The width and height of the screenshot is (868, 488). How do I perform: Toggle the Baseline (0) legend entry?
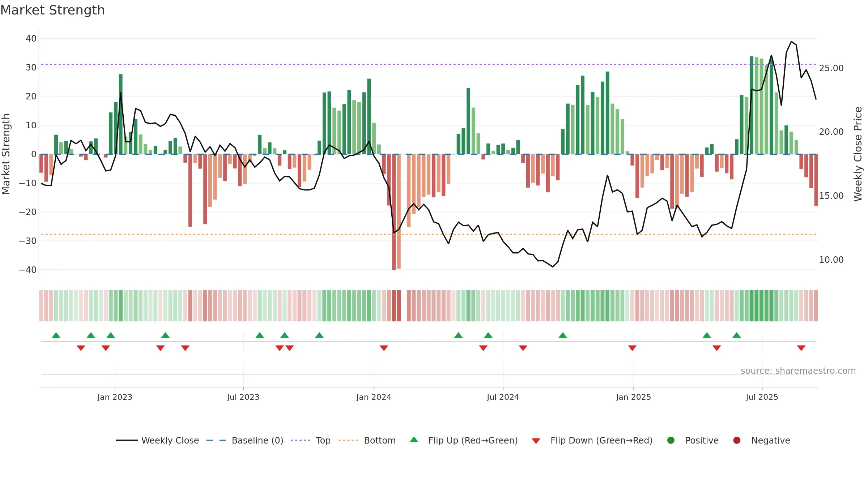pyautogui.click(x=245, y=440)
